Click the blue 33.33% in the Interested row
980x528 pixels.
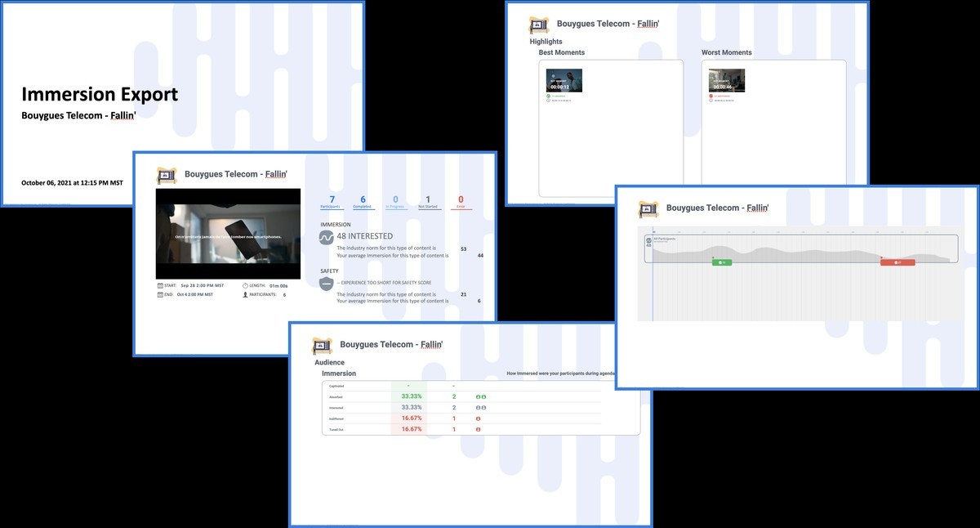click(x=412, y=407)
